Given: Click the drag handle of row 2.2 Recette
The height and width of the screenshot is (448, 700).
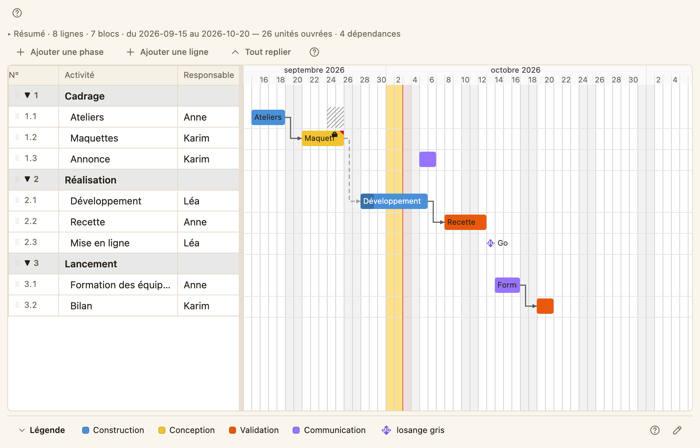Looking at the screenshot, I should [17, 221].
